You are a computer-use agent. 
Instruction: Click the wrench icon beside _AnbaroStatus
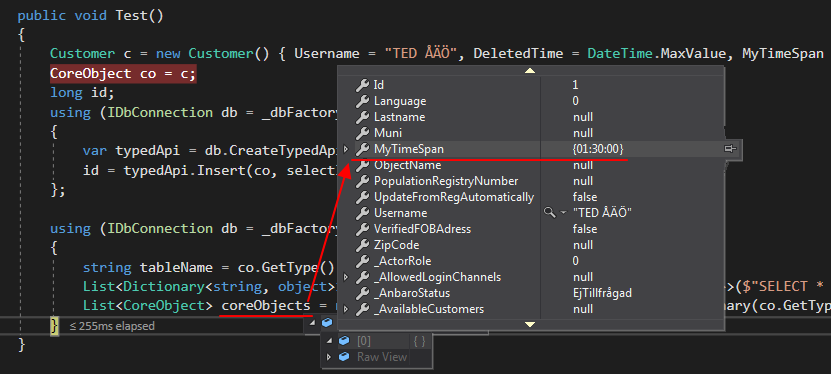click(x=363, y=293)
